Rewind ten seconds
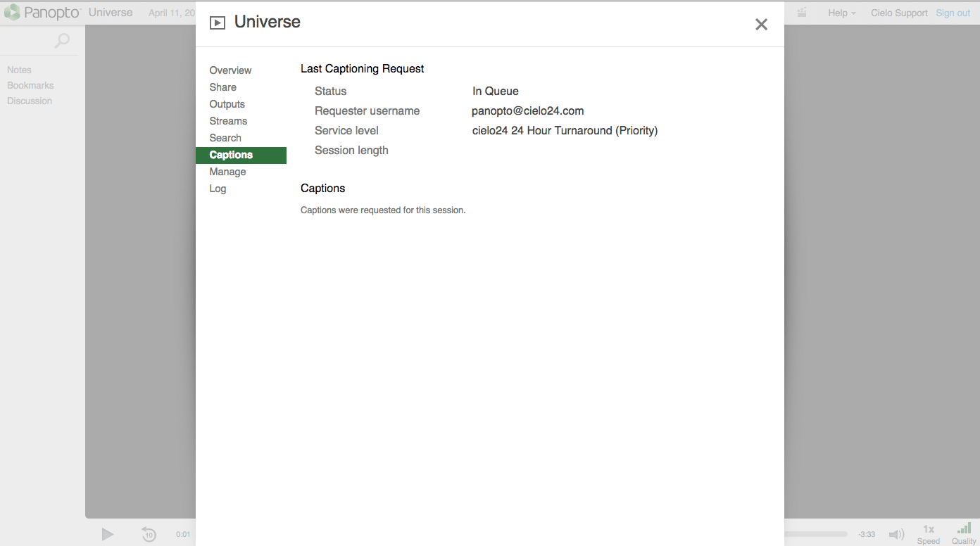This screenshot has width=980, height=546. click(x=149, y=534)
